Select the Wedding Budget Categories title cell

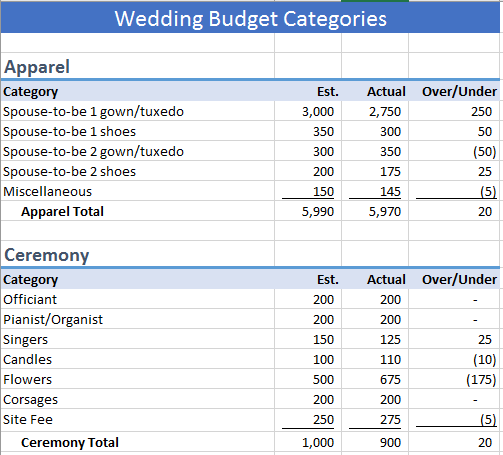coord(250,18)
